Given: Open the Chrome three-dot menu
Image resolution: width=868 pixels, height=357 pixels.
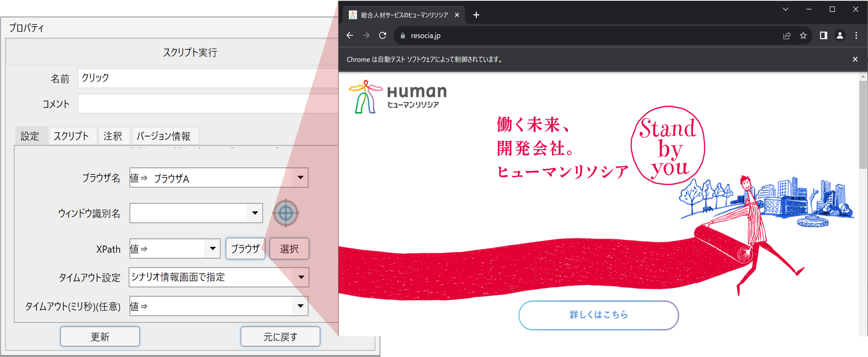Looking at the screenshot, I should click(856, 35).
